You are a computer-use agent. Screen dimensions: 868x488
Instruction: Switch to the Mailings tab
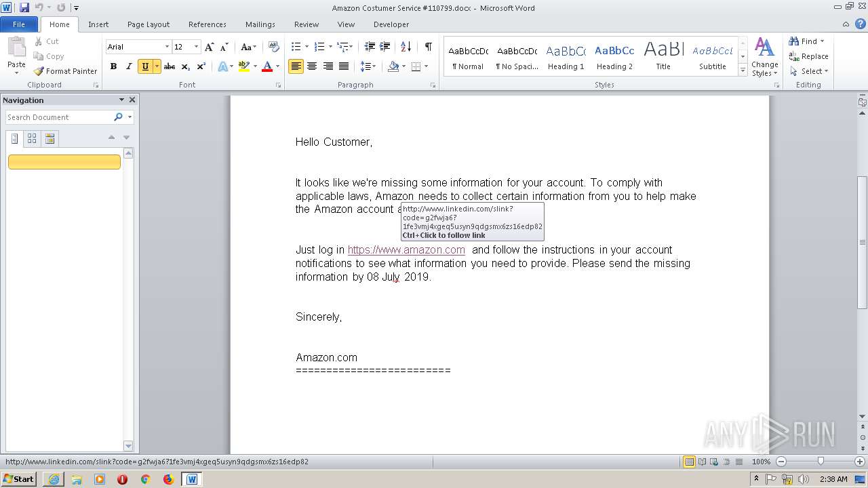260,24
